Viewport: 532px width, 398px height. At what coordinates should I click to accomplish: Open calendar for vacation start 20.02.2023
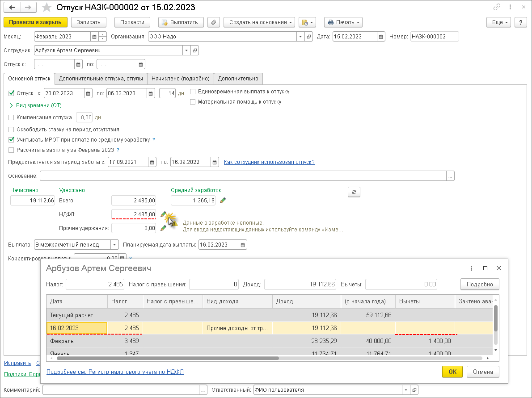[x=88, y=93]
